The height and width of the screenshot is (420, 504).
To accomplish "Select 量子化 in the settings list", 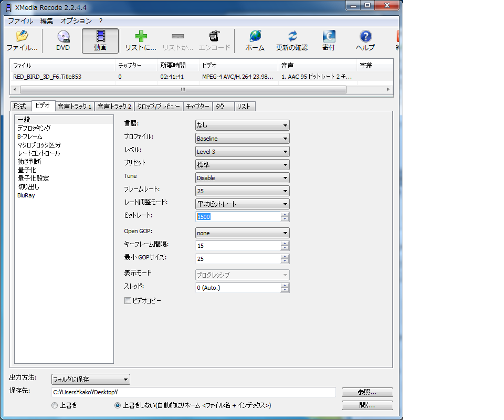I will [x=27, y=170].
